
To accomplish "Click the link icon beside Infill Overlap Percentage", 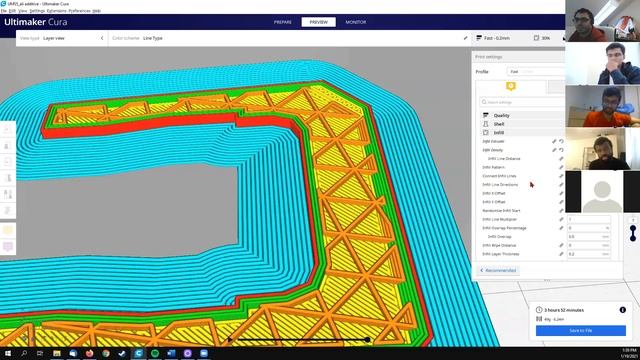I will (561, 228).
